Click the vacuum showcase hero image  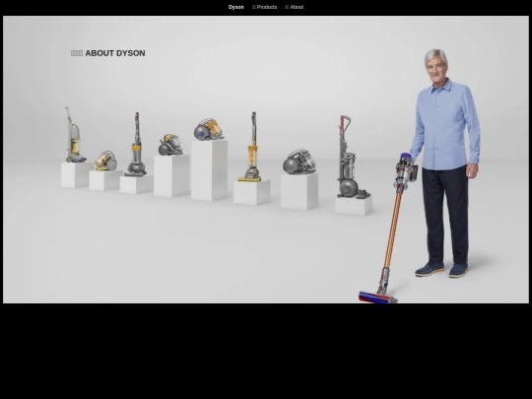coord(266,160)
